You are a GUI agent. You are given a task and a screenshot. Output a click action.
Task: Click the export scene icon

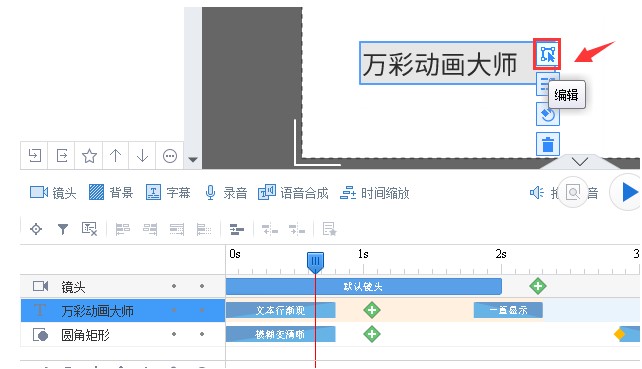(62, 156)
